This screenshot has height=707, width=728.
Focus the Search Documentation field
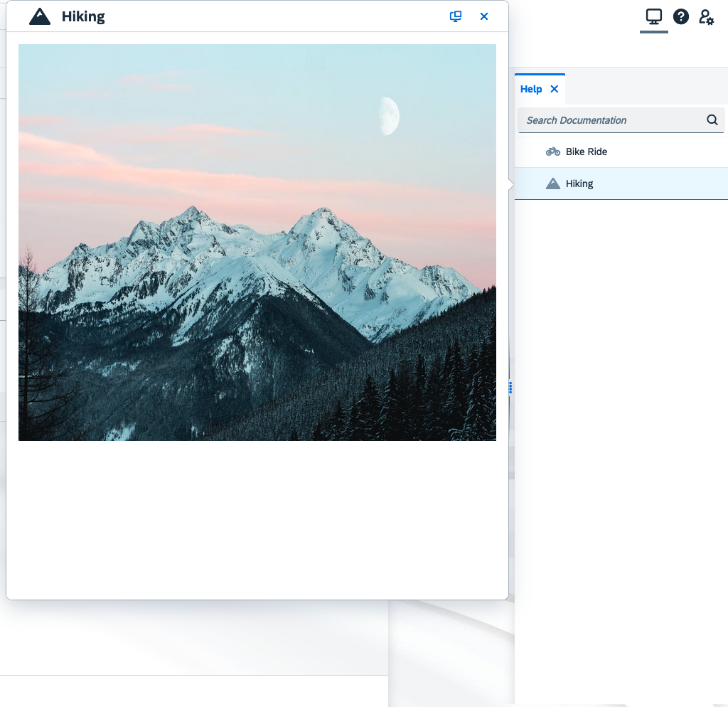[611, 120]
